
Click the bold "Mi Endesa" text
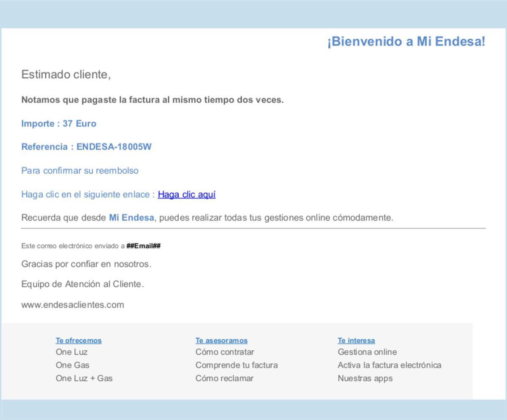(x=131, y=218)
